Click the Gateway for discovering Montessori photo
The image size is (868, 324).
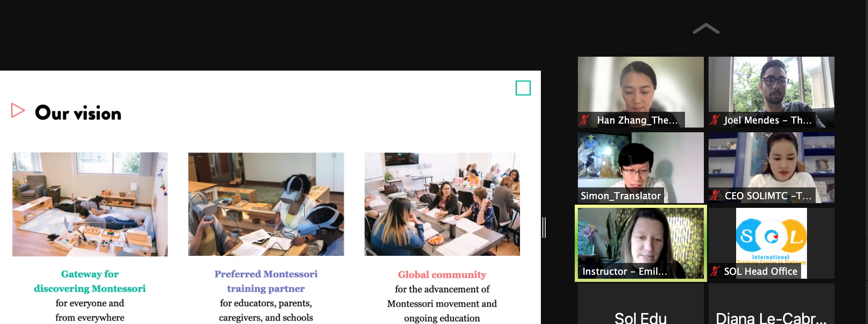tap(90, 204)
